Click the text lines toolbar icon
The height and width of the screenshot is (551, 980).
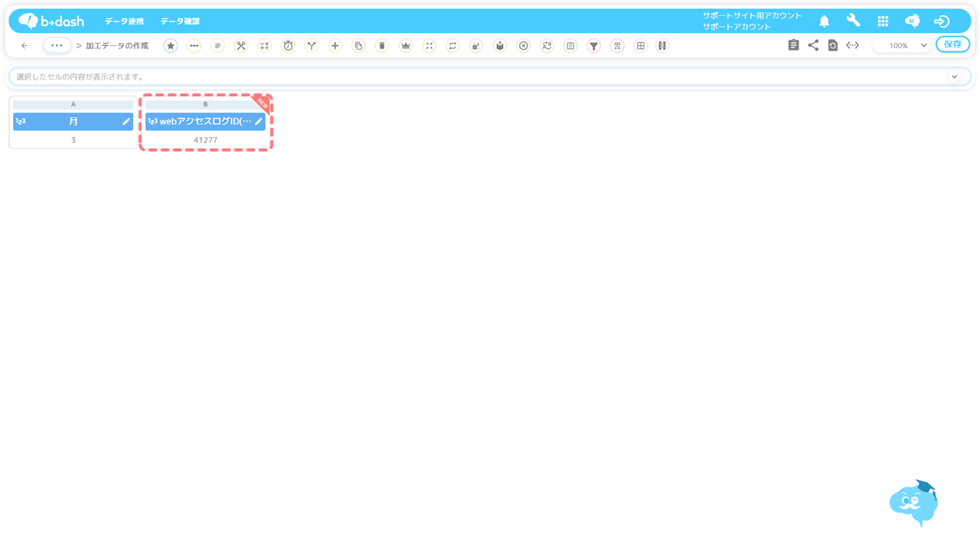[x=217, y=46]
